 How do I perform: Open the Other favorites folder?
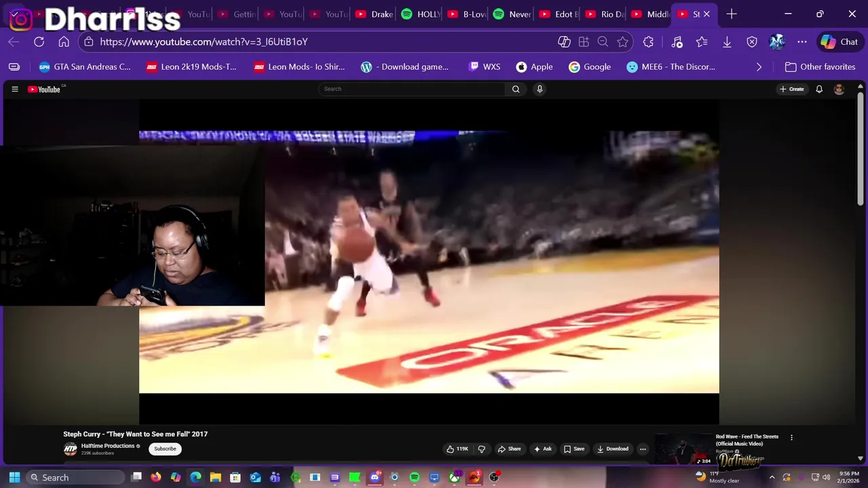[820, 67]
